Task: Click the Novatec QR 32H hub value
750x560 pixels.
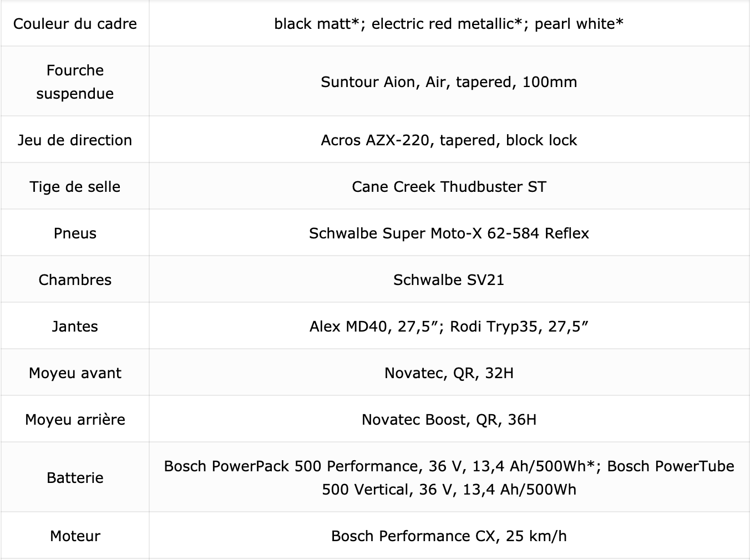Action: coord(449,373)
